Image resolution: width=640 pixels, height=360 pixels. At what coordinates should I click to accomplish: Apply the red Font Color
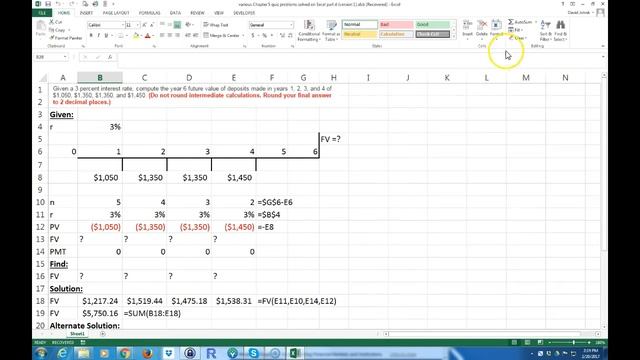coord(148,36)
